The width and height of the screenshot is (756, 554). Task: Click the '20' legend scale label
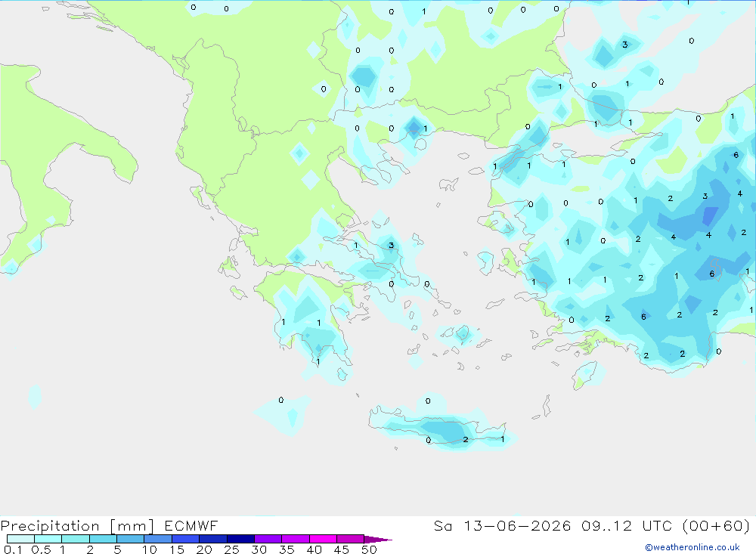204,549
